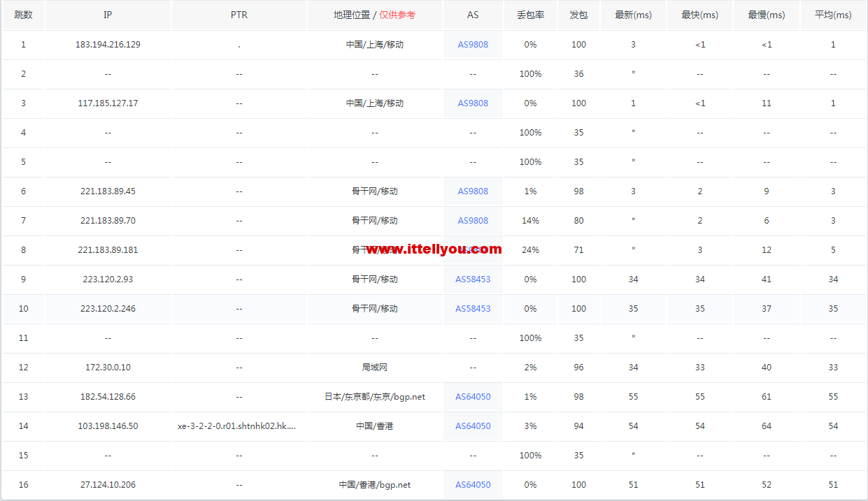Image resolution: width=868 pixels, height=501 pixels.
Task: Click IP address 183.194.216.129
Action: 108,45
